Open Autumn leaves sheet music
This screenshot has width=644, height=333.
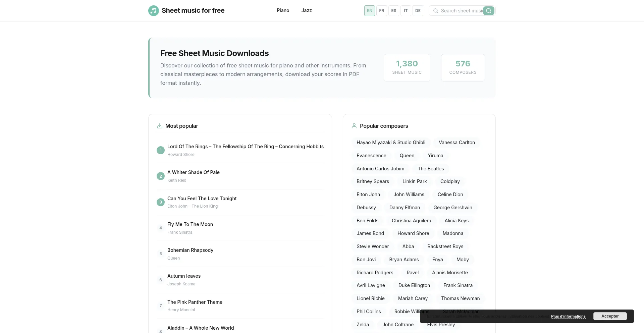(x=184, y=276)
